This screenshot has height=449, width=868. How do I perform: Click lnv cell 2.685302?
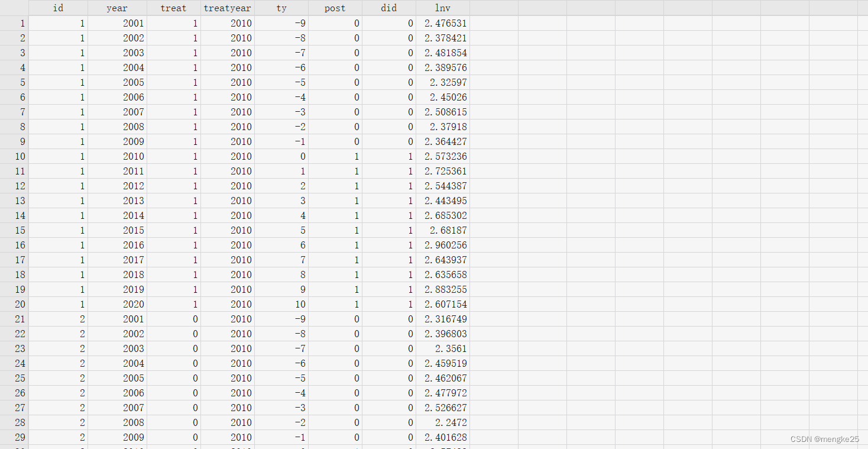(443, 215)
